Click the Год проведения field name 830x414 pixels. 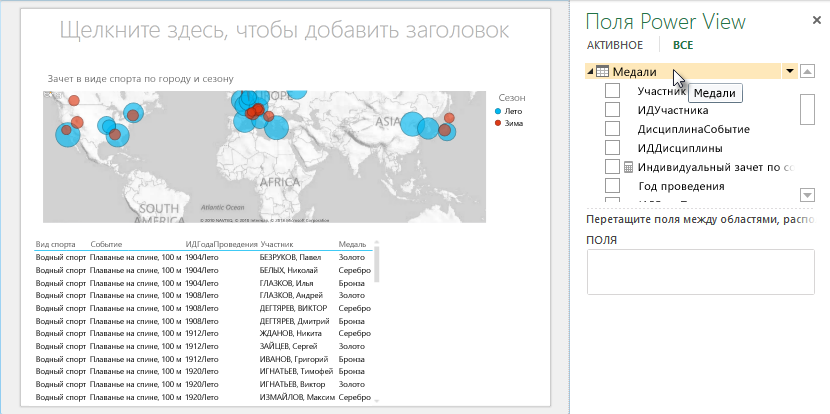(681, 186)
